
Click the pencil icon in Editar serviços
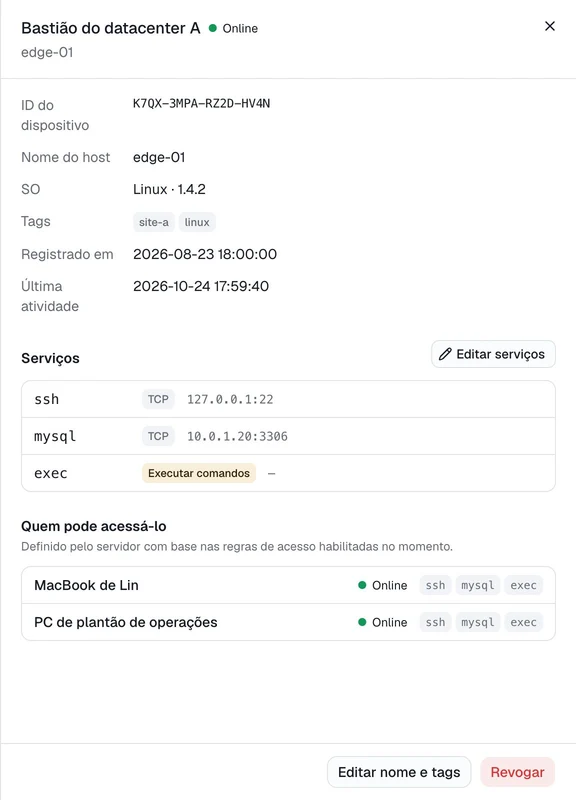[445, 354]
